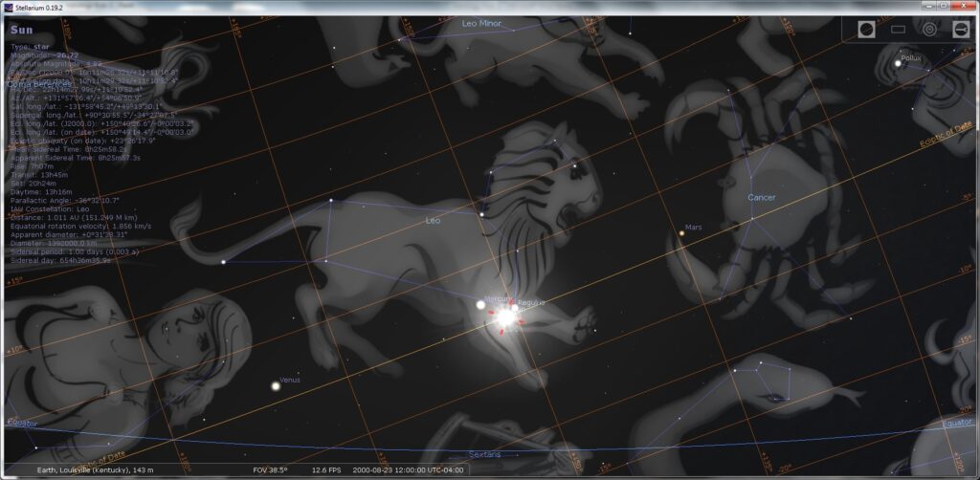Select the star Regulus

(x=515, y=307)
